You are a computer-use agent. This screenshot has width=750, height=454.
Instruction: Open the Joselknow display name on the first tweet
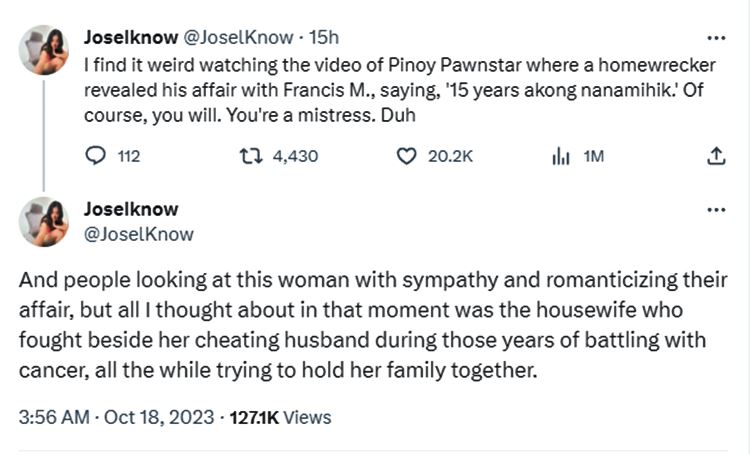pyautogui.click(x=130, y=38)
